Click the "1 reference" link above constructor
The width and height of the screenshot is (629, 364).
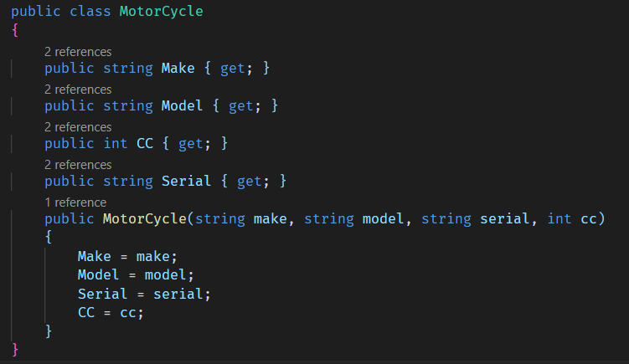click(75, 203)
